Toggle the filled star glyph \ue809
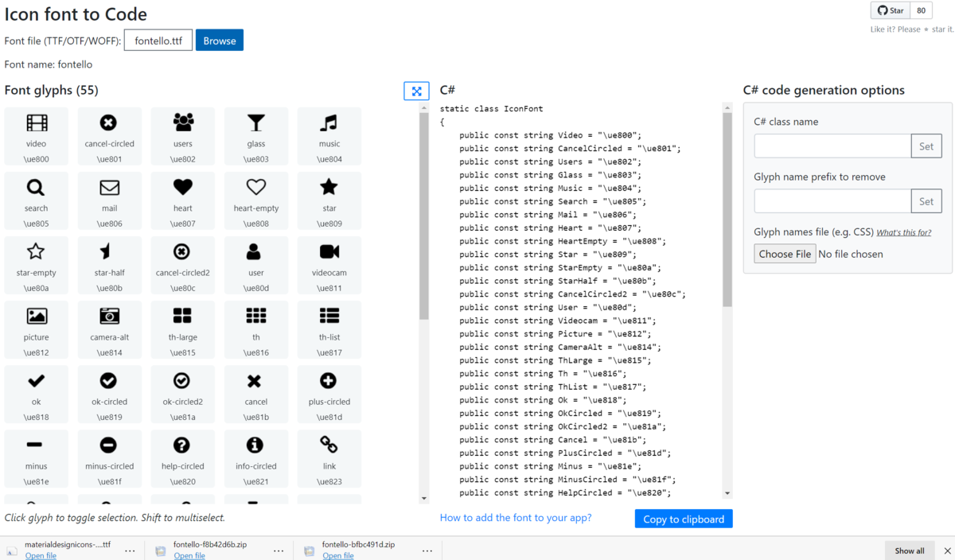Viewport: 955px width, 560px height. click(x=329, y=200)
